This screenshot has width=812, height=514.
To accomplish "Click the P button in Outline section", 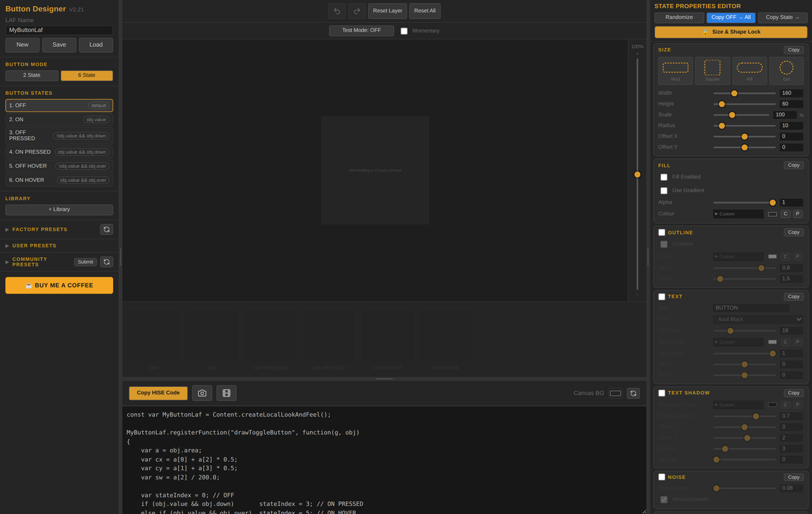I will click(798, 257).
